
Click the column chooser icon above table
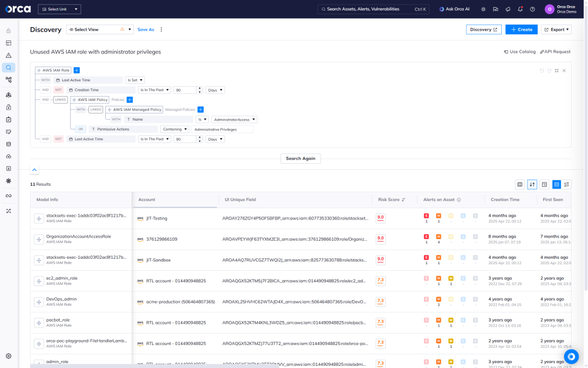[x=520, y=185]
